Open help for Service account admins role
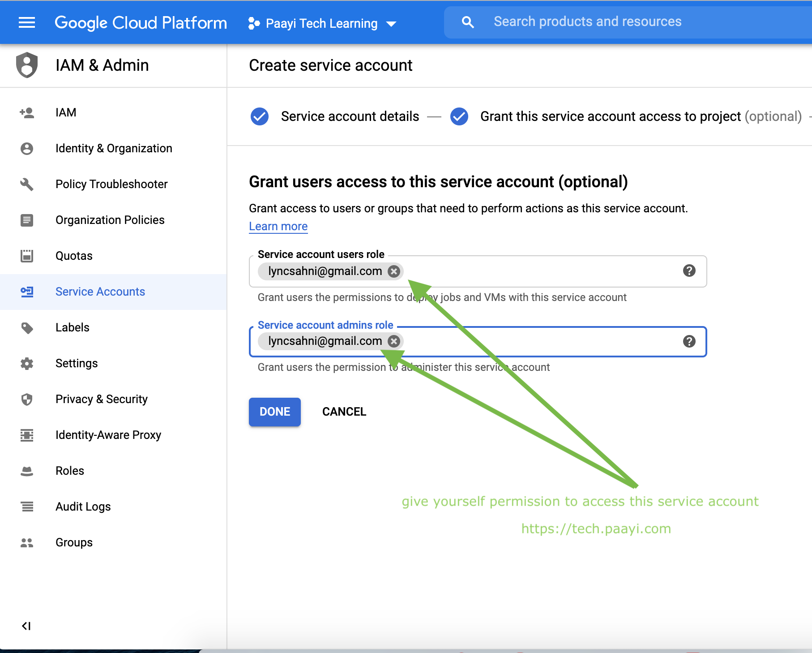This screenshot has height=653, width=812. pos(689,341)
